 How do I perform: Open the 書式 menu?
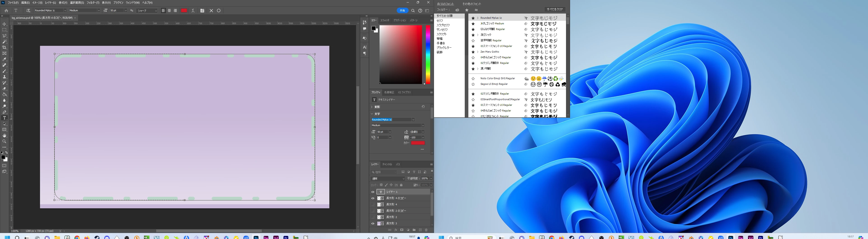point(63,3)
